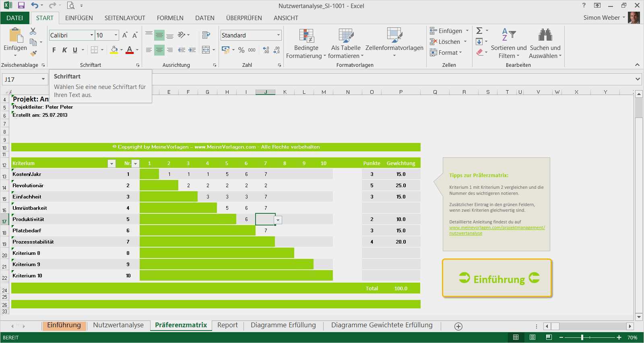Click the zoom in plus button
The width and height of the screenshot is (644, 343).
(x=619, y=337)
